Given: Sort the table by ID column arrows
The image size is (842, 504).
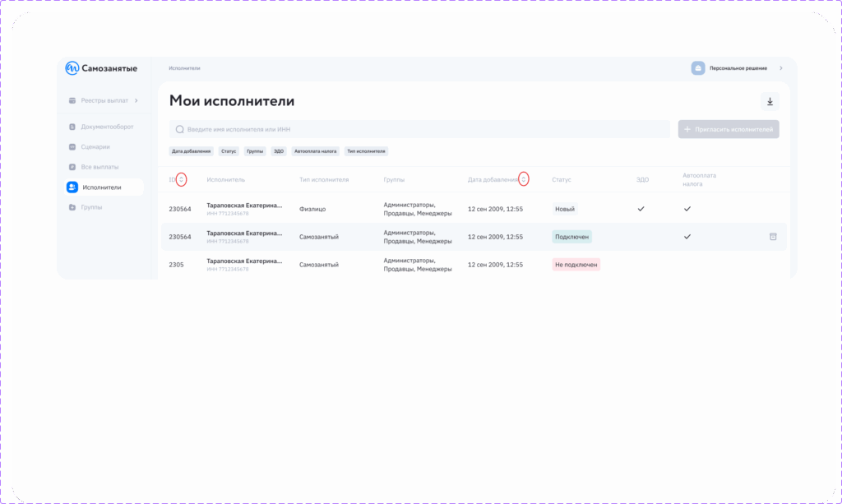Looking at the screenshot, I should tap(181, 179).
